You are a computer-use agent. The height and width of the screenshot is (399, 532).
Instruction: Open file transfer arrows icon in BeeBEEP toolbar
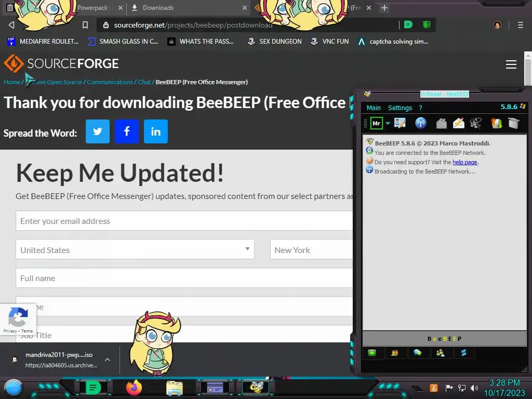pyautogui.click(x=496, y=123)
